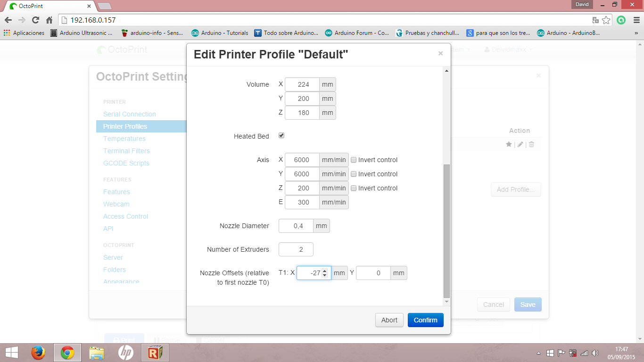Show more bookmarks chevron
The image size is (644, 362).
[x=636, y=33]
